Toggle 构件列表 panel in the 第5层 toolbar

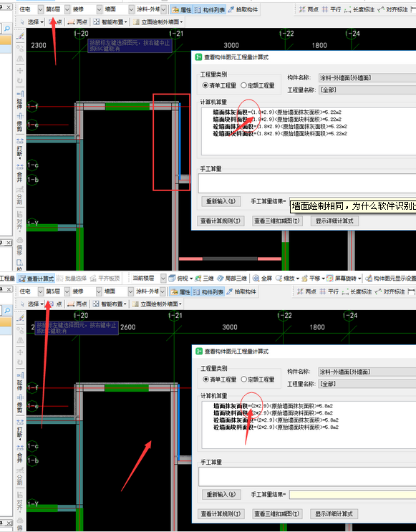coord(208,292)
